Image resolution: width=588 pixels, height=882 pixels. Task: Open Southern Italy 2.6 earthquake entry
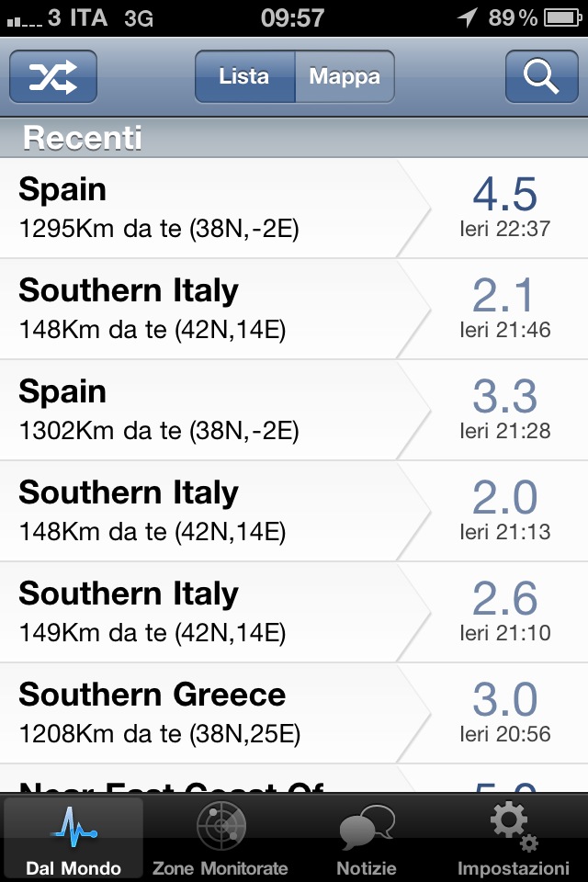[294, 612]
